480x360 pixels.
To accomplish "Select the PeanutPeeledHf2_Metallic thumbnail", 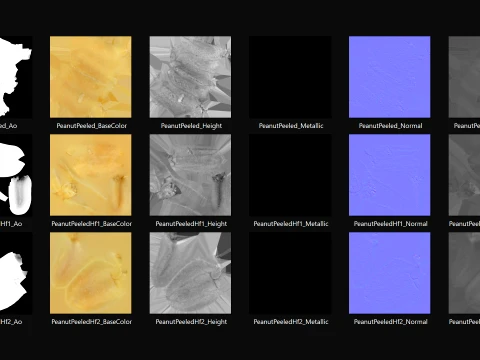I will (x=290, y=273).
